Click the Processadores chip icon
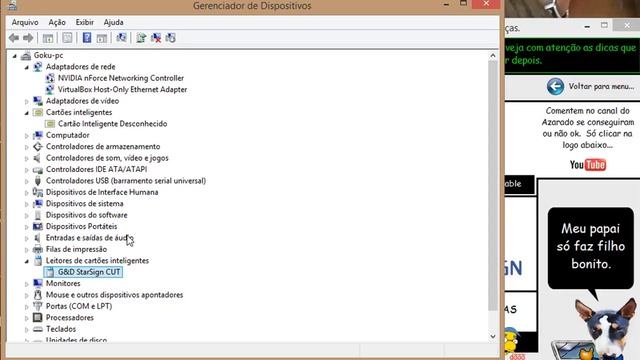Viewport: 640px width, 360px height. click(x=38, y=318)
